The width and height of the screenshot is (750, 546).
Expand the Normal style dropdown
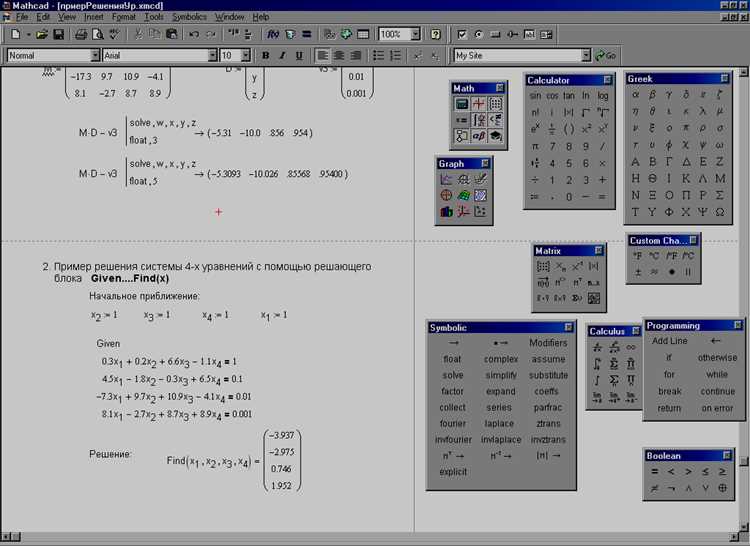click(x=95, y=55)
